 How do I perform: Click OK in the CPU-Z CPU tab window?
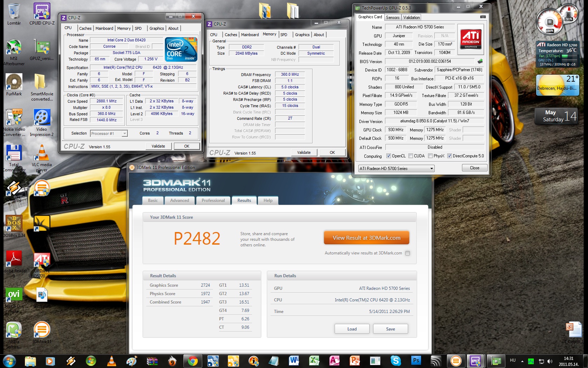pos(187,146)
